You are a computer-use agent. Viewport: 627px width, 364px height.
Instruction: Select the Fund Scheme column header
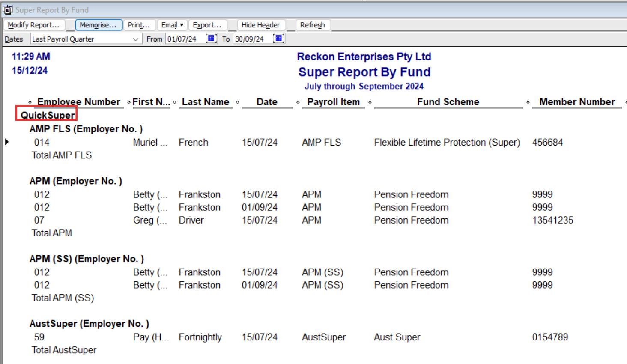point(448,102)
